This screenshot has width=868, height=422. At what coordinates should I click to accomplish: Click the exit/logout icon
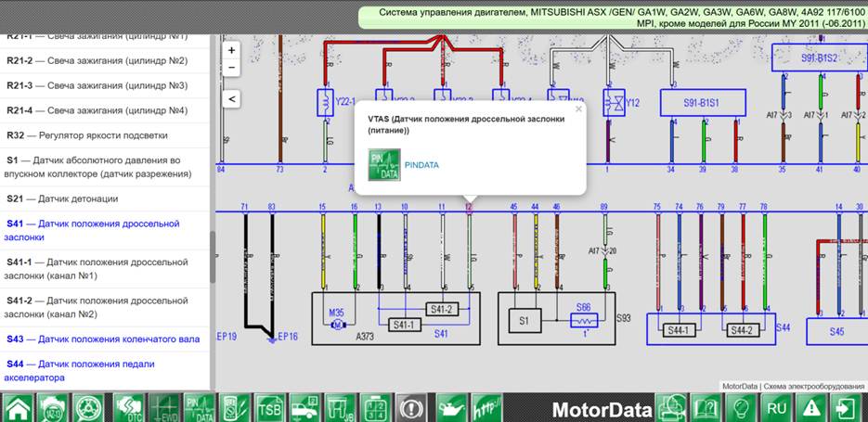click(847, 409)
